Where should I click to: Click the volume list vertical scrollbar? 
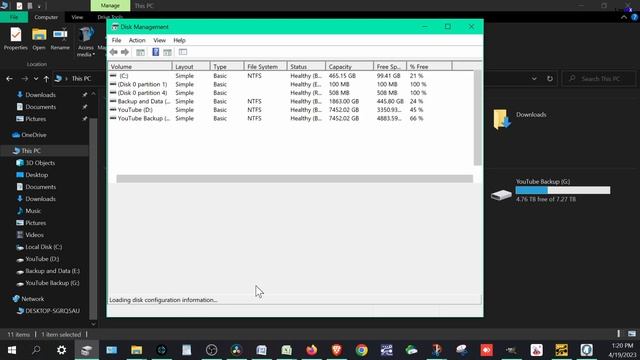(477, 118)
